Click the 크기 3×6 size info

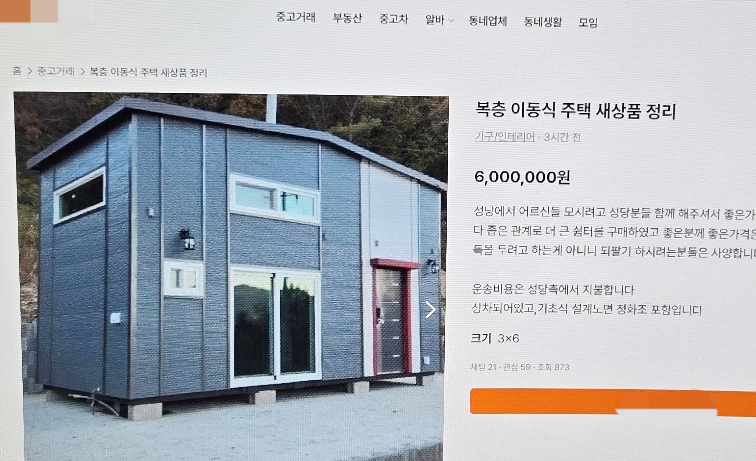pos(495,339)
